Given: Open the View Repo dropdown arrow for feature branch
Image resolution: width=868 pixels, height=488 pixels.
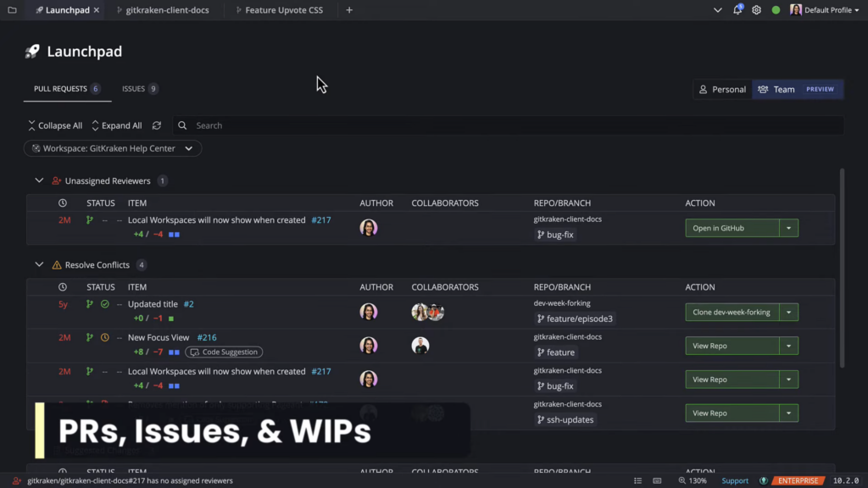Looking at the screenshot, I should tap(789, 346).
